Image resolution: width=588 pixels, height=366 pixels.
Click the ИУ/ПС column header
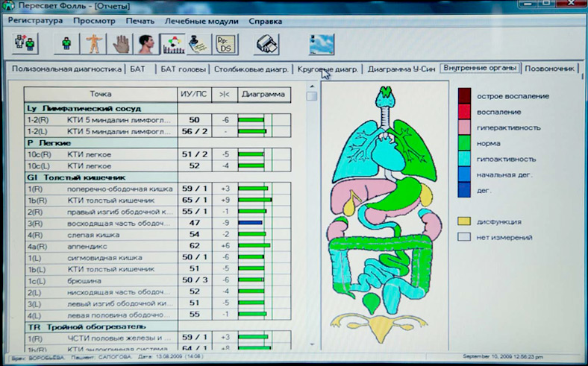pyautogui.click(x=194, y=94)
